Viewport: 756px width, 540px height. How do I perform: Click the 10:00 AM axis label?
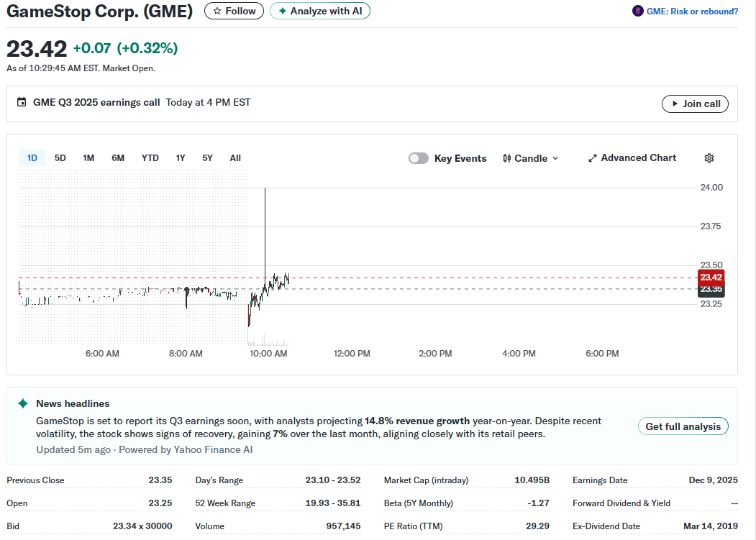click(x=268, y=354)
